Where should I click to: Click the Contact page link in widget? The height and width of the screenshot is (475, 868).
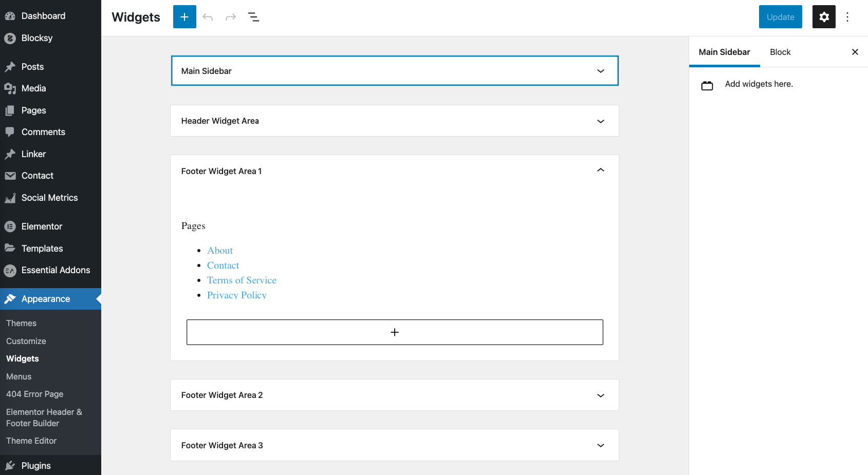(223, 265)
